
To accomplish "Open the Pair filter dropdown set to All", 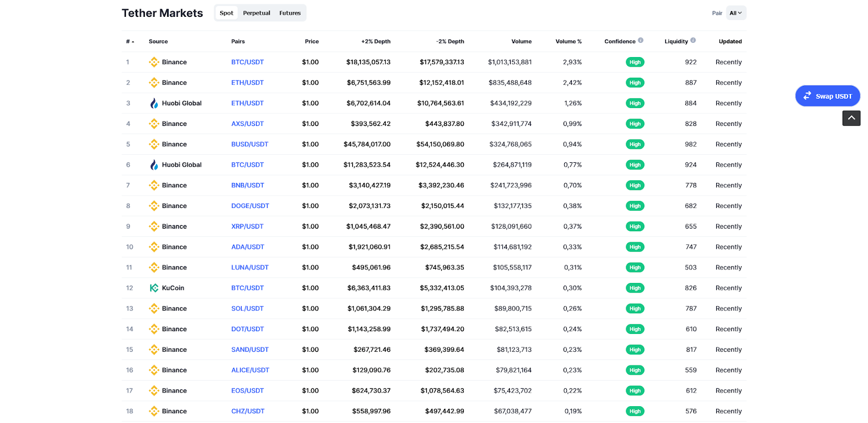I will 736,13.
